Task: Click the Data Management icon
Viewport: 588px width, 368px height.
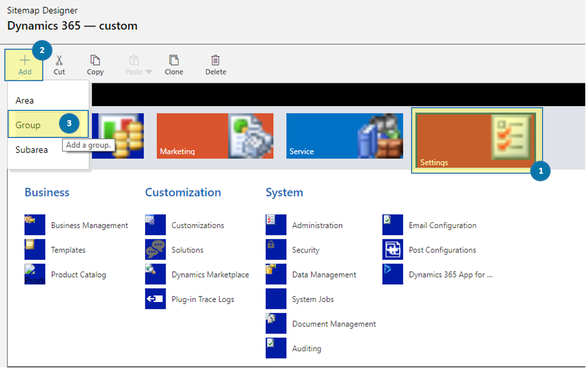Action: point(276,274)
